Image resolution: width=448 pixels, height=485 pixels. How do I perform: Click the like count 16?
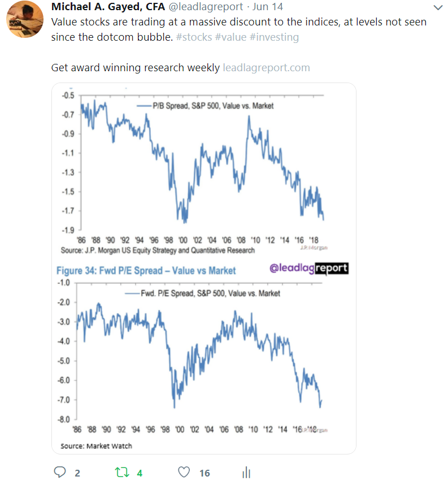click(204, 473)
